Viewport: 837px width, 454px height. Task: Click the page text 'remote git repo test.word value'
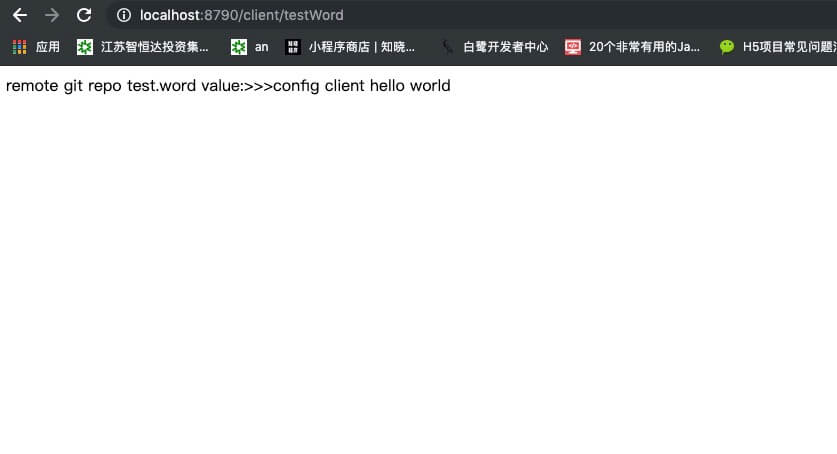point(123,85)
